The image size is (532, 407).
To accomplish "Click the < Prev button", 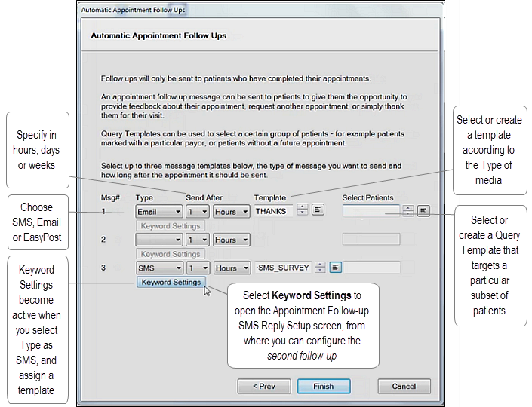I will point(264,387).
